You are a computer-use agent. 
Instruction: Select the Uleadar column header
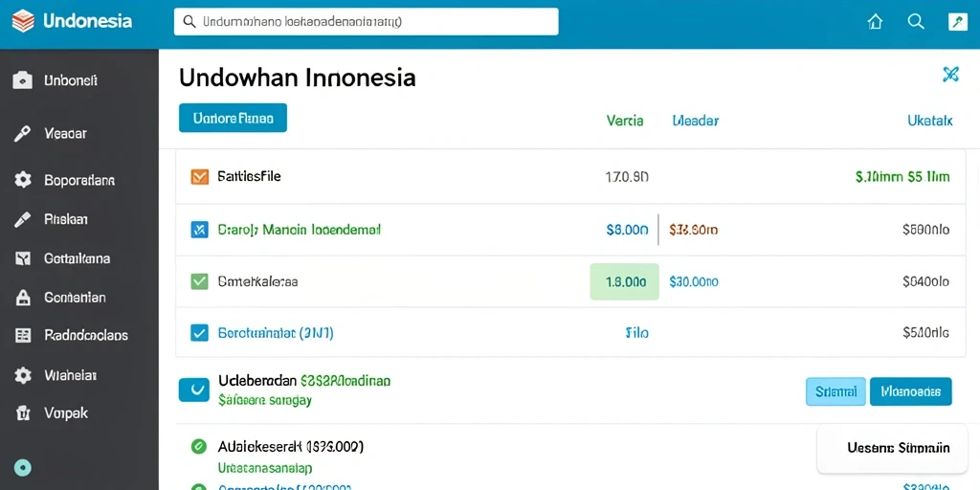[695, 121]
